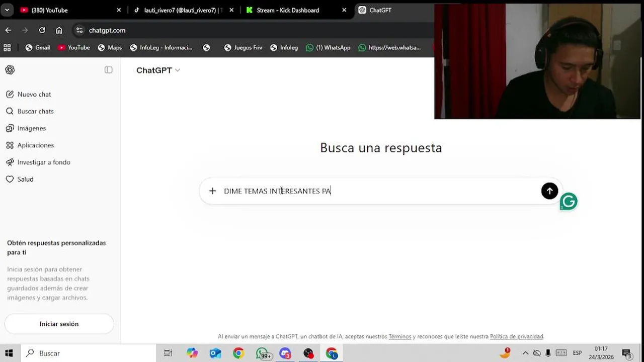The height and width of the screenshot is (362, 644).
Task: Click the network status tray icon
Action: pyautogui.click(x=537, y=353)
